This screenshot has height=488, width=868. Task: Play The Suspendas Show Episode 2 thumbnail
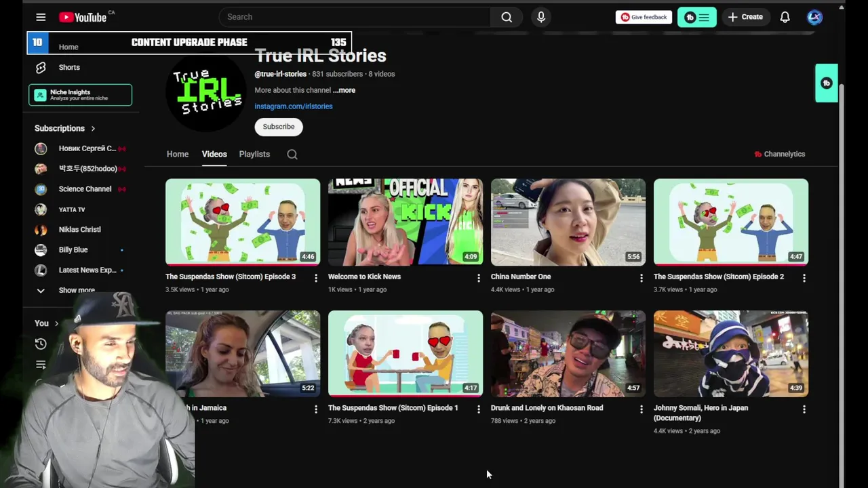click(x=731, y=222)
